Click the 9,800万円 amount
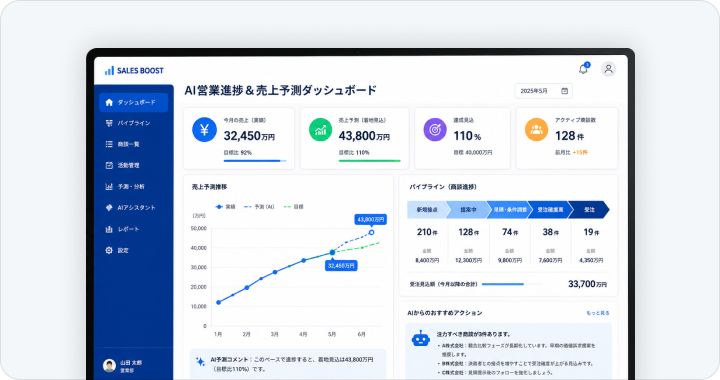Viewport: 720px width, 380px height. 510,260
